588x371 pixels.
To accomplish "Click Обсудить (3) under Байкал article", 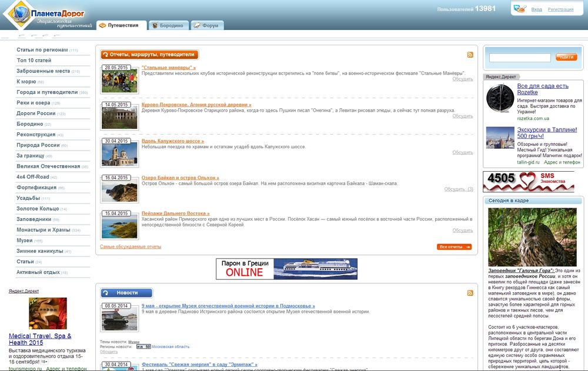I will tap(458, 189).
